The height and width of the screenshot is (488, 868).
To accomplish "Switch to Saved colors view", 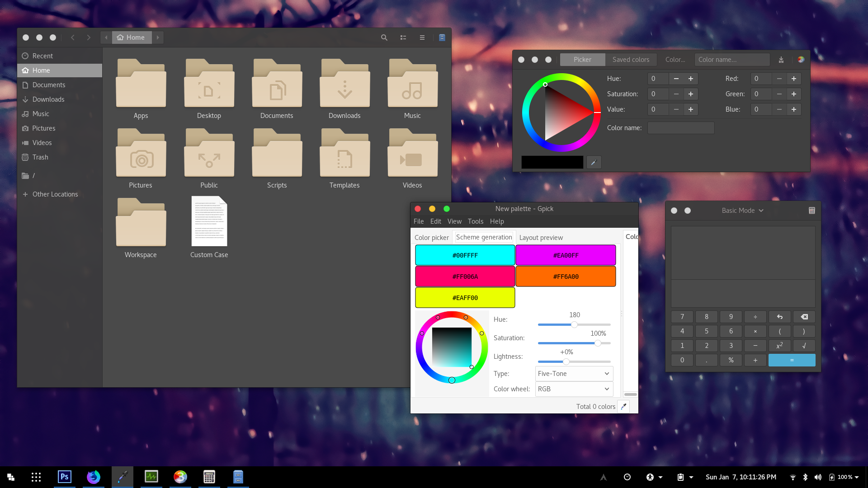I will (x=631, y=59).
